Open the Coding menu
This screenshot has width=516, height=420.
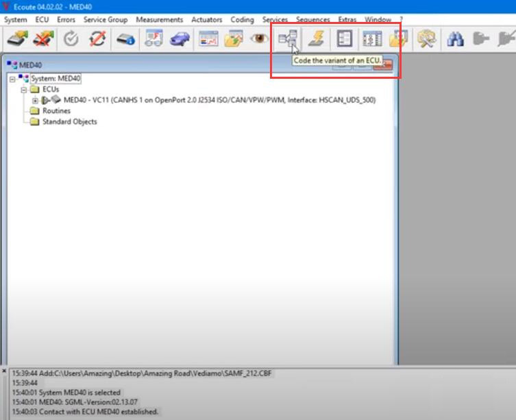[242, 20]
